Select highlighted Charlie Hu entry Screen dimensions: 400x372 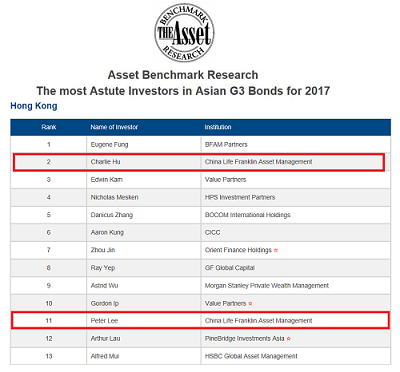(199, 162)
